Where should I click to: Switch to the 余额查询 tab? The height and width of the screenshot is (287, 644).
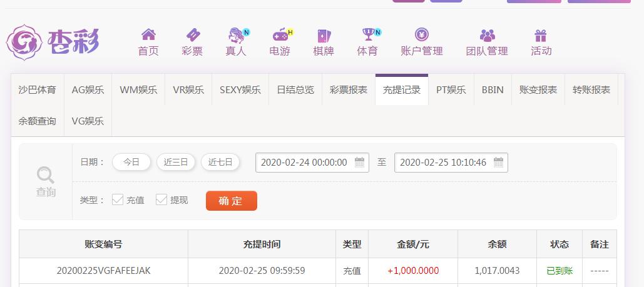(x=38, y=121)
